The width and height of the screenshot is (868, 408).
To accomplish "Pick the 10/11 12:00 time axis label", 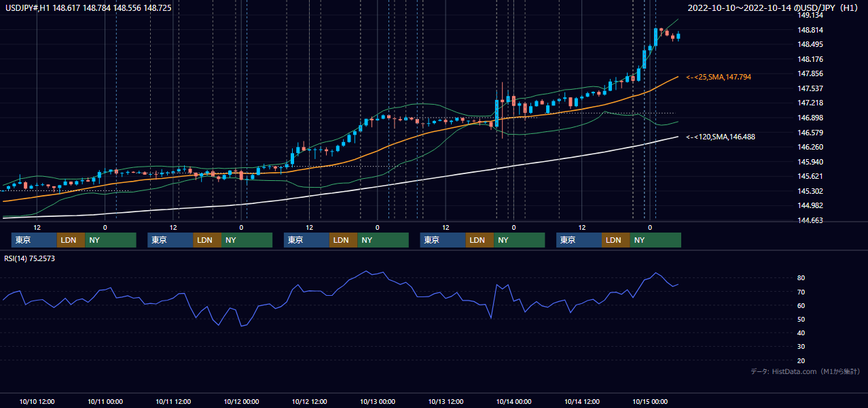I will (x=173, y=401).
